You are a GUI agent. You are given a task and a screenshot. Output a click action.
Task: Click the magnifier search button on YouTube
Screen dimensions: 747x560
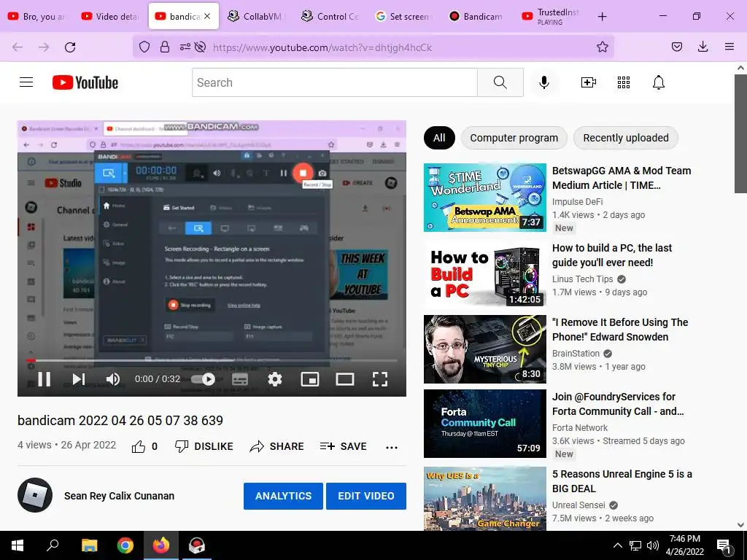point(500,82)
